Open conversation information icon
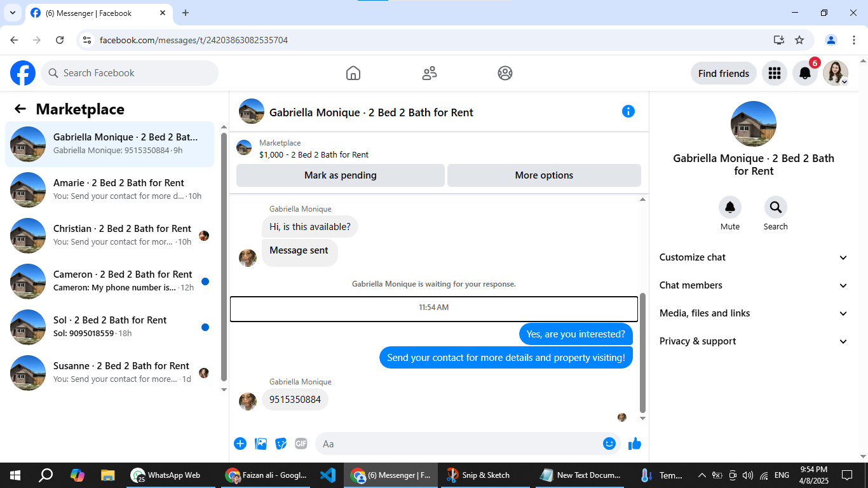Image resolution: width=868 pixels, height=488 pixels. [628, 111]
